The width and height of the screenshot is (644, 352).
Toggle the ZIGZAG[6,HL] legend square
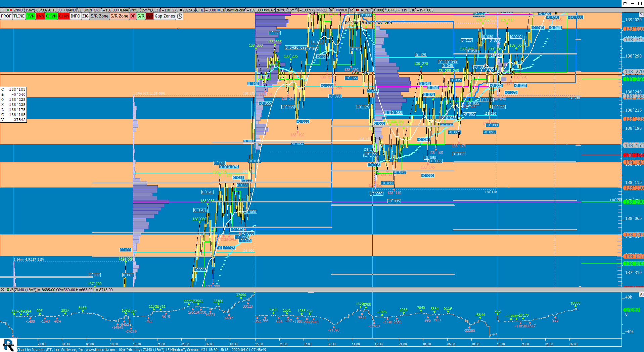pos(181,10)
